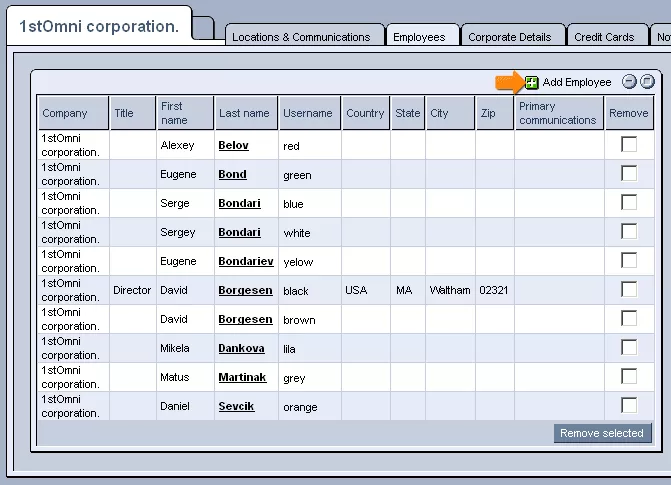Click the Add Employee text label

577,82
